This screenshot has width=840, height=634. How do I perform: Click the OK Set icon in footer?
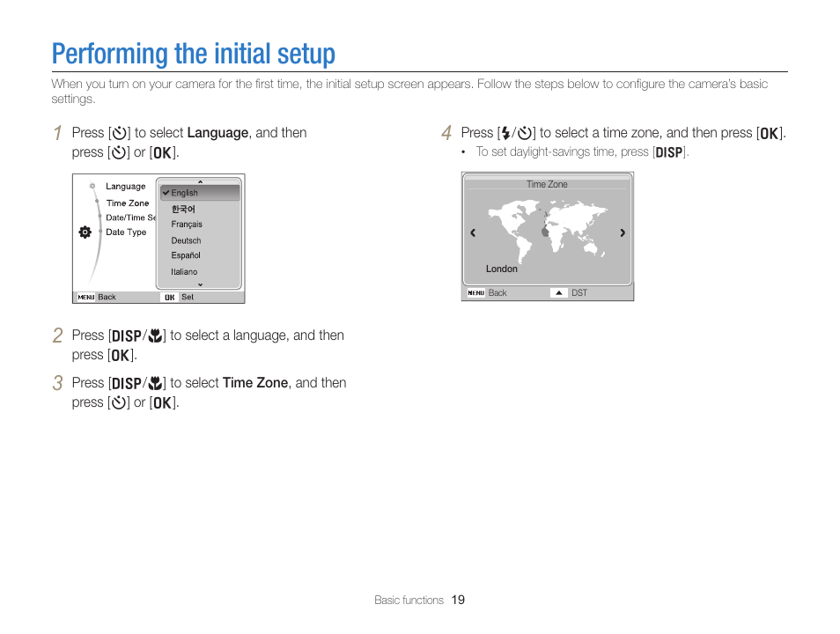coord(169,297)
